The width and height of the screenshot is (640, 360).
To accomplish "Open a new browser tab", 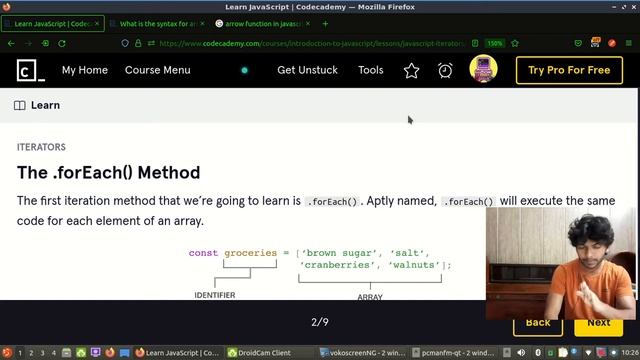I will click(325, 24).
